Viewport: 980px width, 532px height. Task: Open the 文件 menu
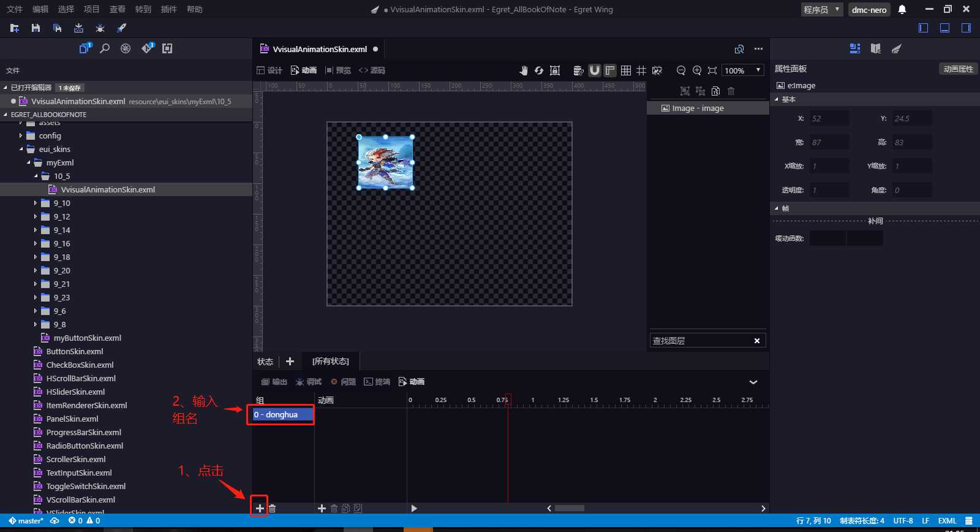(x=15, y=9)
